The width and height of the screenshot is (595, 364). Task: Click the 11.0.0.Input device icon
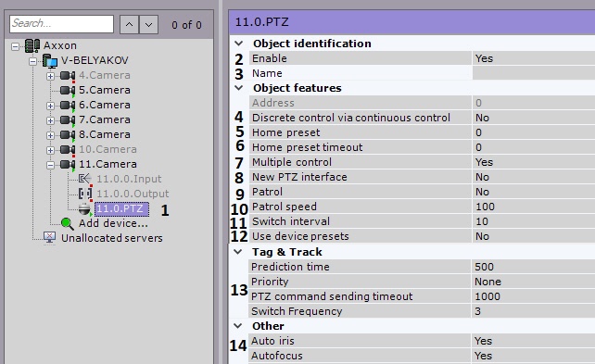coord(84,179)
